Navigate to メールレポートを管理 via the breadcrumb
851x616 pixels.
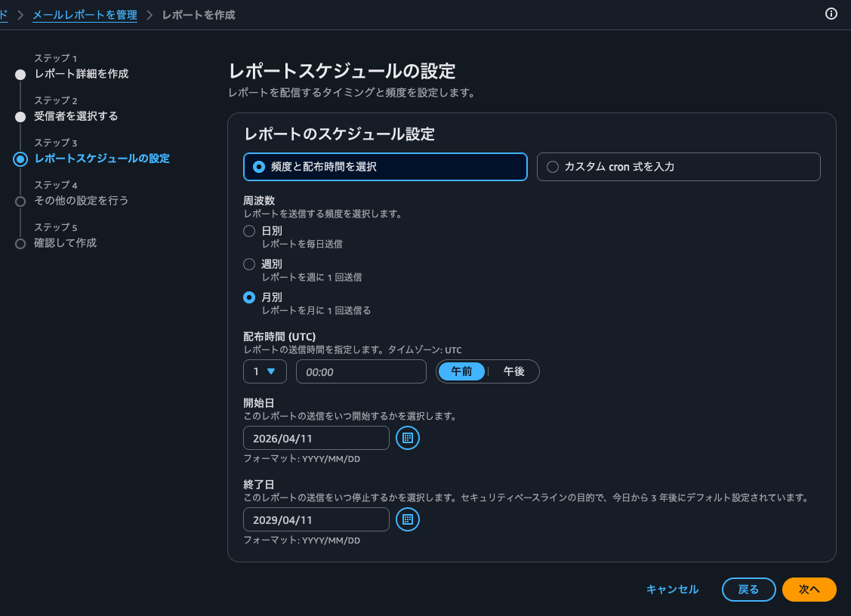85,14
